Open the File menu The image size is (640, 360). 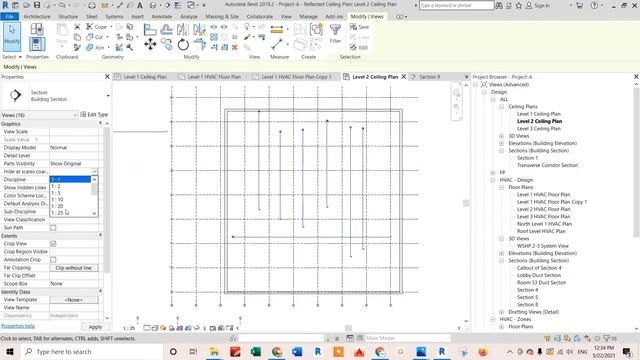9,17
